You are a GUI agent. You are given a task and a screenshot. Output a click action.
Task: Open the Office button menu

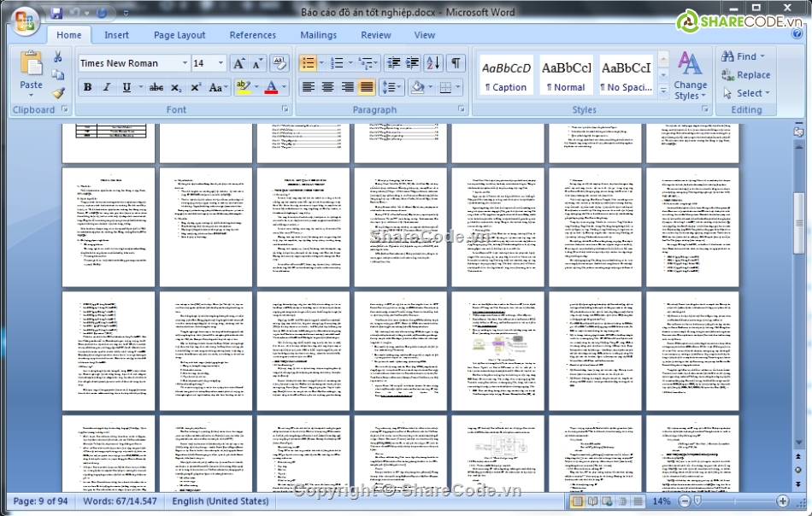pyautogui.click(x=24, y=21)
